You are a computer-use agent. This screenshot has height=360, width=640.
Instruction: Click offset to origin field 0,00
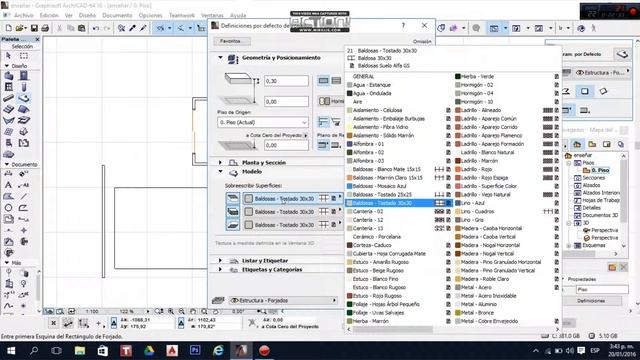click(286, 101)
